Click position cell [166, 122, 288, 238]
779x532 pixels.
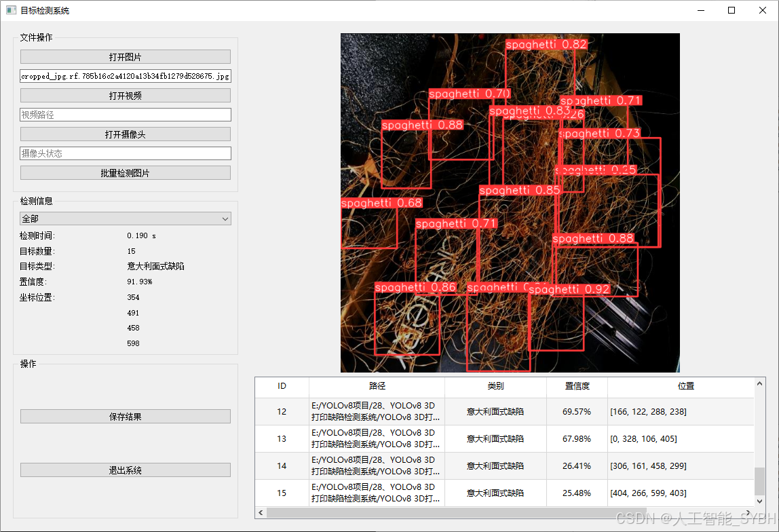click(681, 411)
